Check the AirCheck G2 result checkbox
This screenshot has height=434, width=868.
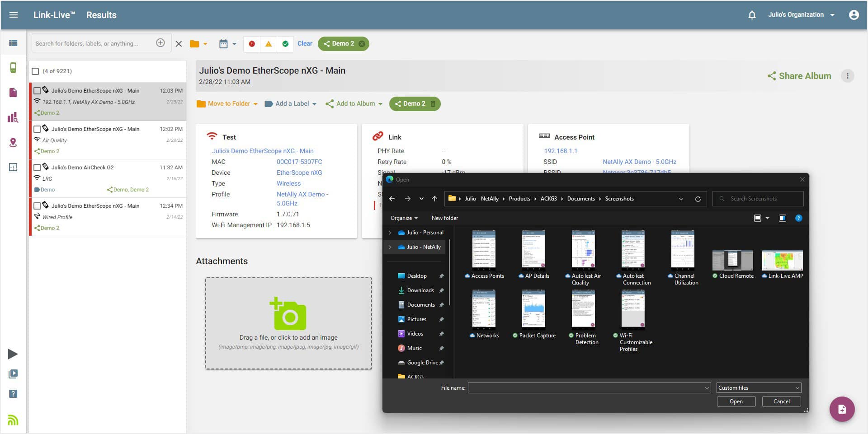pos(37,168)
